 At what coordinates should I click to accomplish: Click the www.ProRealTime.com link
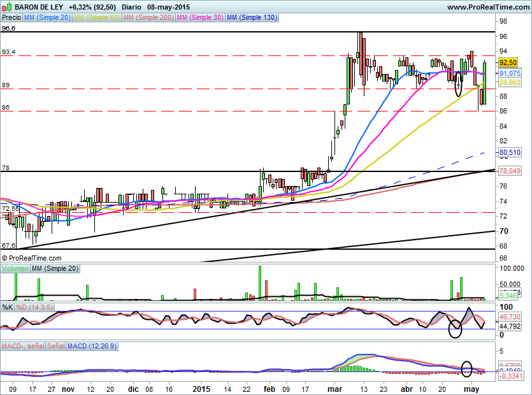point(488,7)
